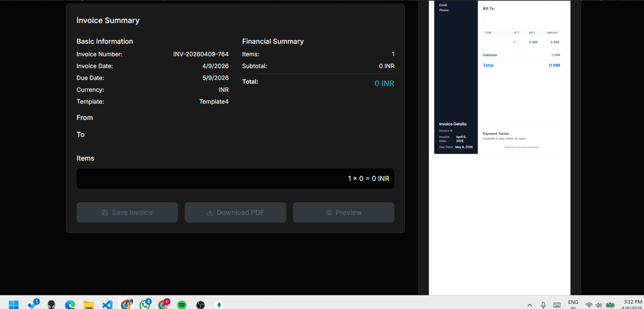Expand the hidden system tray icons chevron
The height and width of the screenshot is (309, 644).
click(x=530, y=305)
